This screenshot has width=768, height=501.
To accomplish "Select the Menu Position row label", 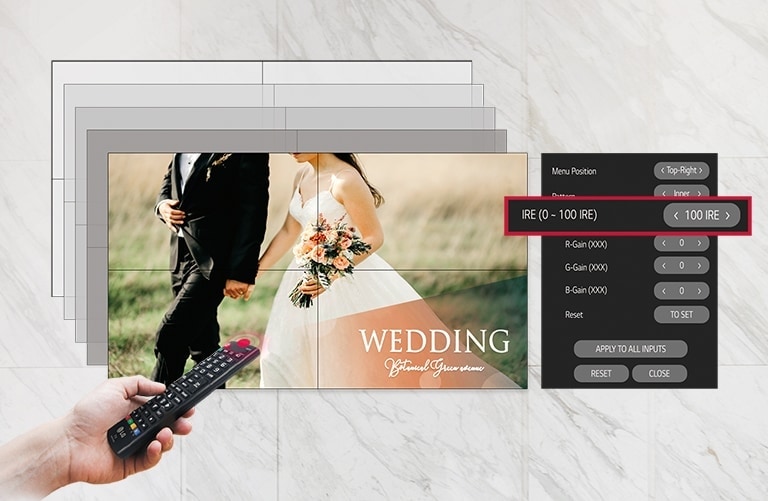I will coord(574,171).
